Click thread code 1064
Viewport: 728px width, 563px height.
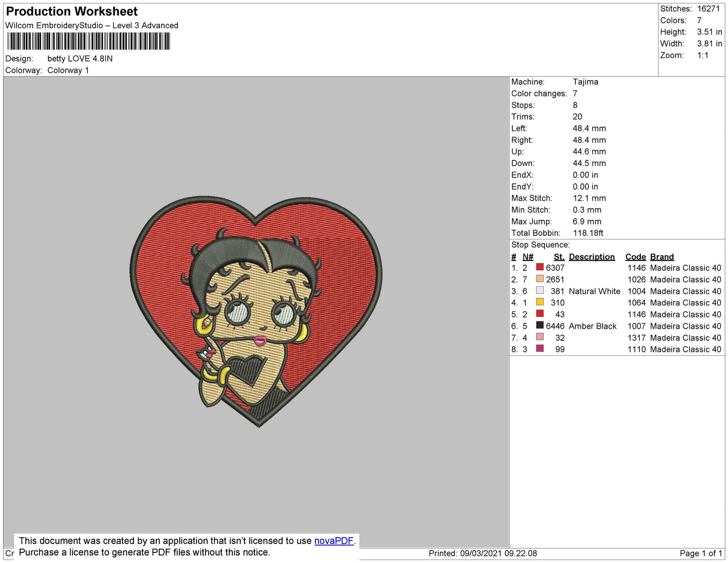click(636, 302)
